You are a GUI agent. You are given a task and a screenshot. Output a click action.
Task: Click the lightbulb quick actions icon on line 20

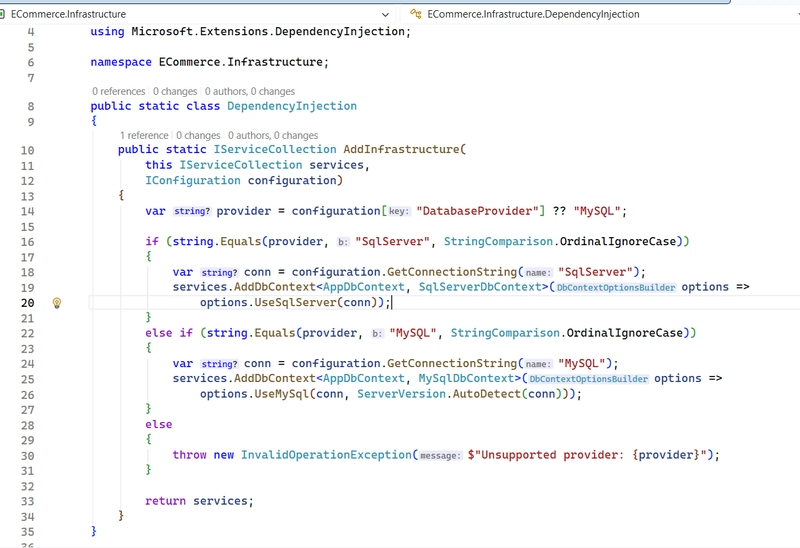57,303
